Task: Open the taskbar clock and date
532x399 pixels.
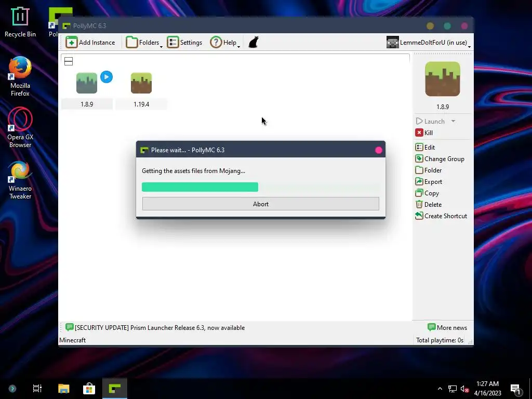Action: (x=487, y=389)
